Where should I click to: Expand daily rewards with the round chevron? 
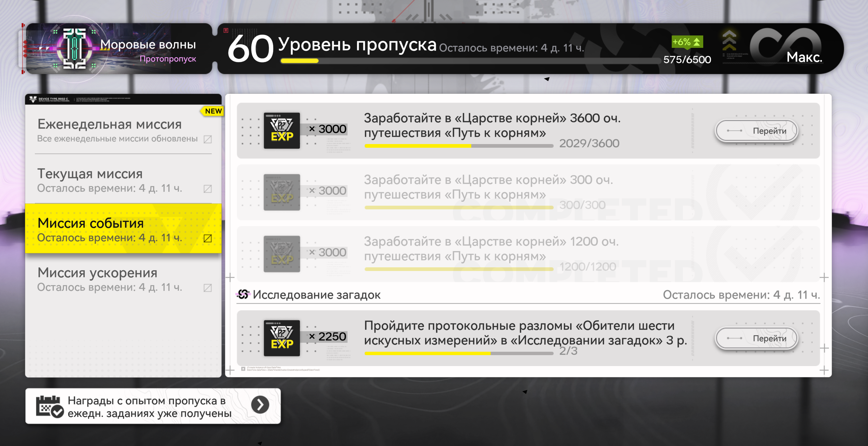(x=260, y=405)
